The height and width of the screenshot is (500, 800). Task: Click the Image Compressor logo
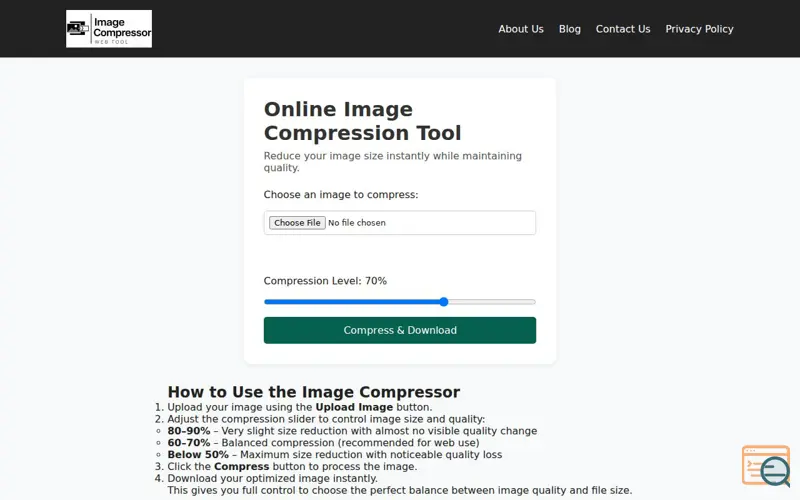coord(109,29)
